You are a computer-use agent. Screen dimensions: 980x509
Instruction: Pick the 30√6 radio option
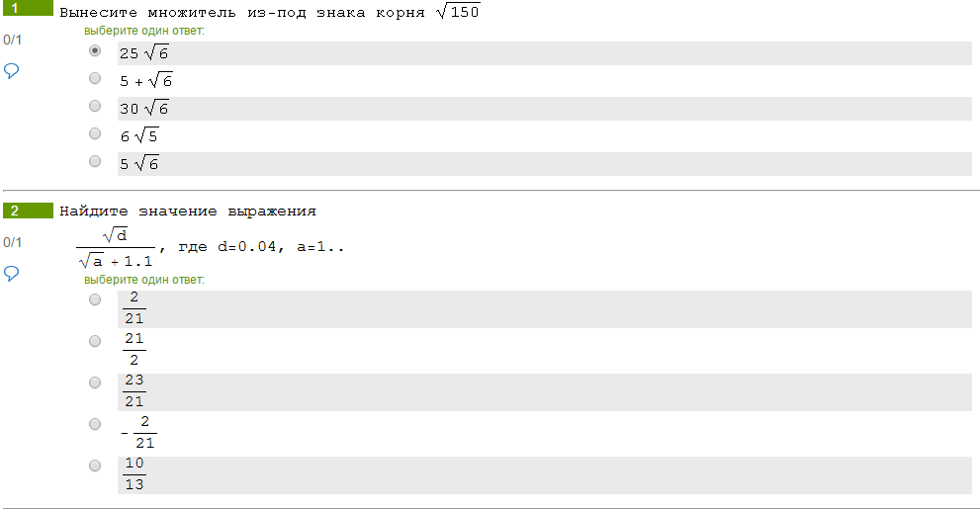(x=95, y=106)
